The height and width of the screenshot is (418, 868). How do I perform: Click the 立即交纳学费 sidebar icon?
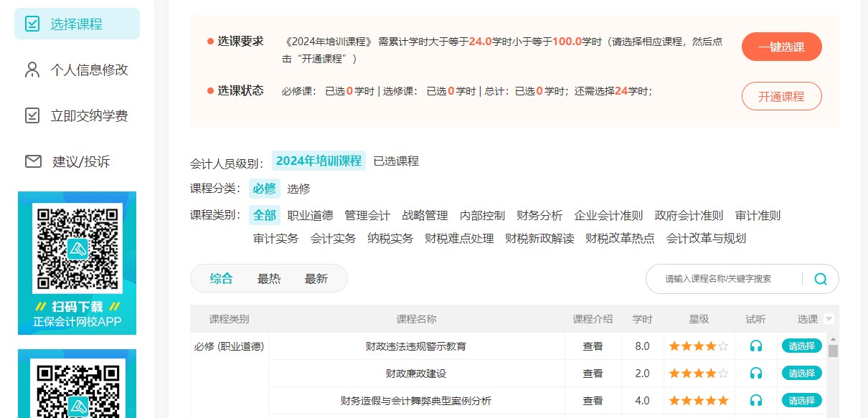coord(32,115)
